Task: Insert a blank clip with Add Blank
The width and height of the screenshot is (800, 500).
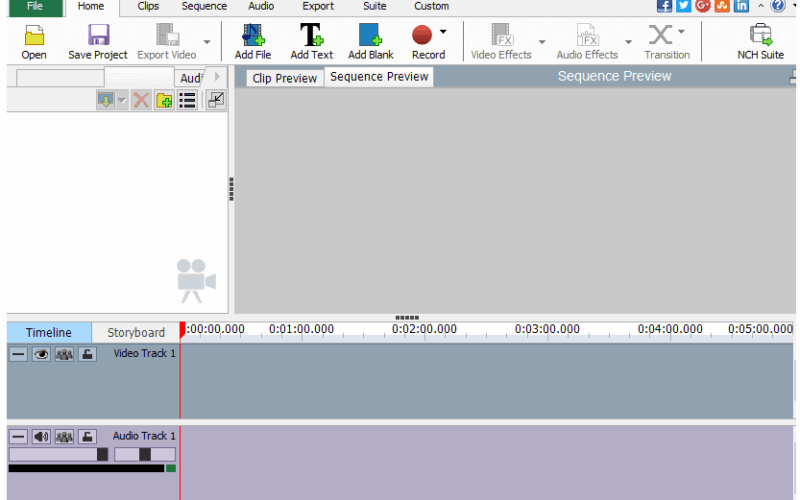Action: tap(370, 42)
